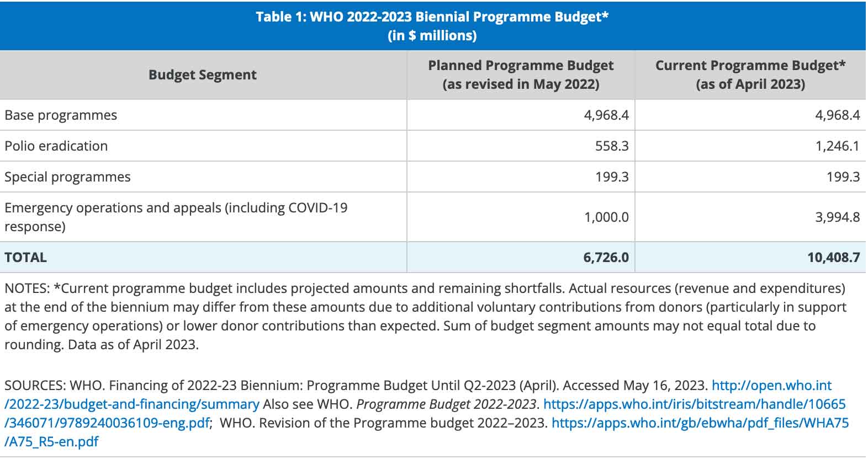Click the NOTES paragraph text

pyautogui.click(x=425, y=317)
